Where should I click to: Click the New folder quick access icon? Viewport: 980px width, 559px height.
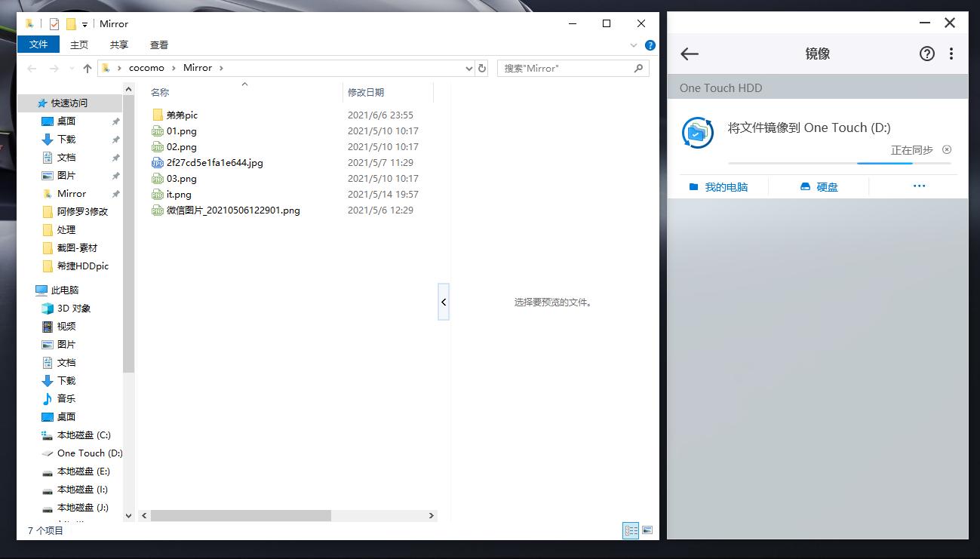(x=71, y=24)
